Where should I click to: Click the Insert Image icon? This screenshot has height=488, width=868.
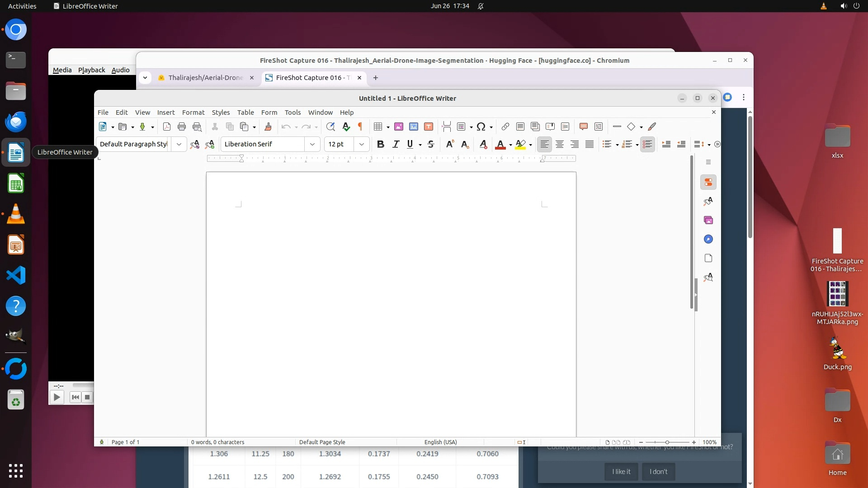pyautogui.click(x=398, y=127)
